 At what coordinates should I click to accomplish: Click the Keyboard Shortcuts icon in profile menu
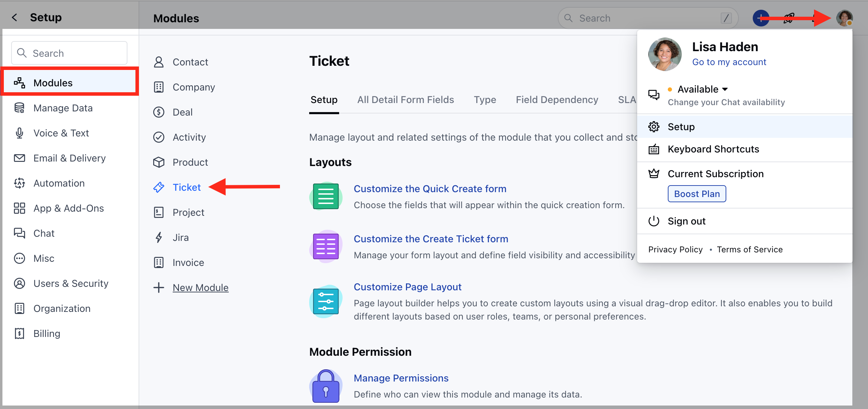(x=654, y=149)
